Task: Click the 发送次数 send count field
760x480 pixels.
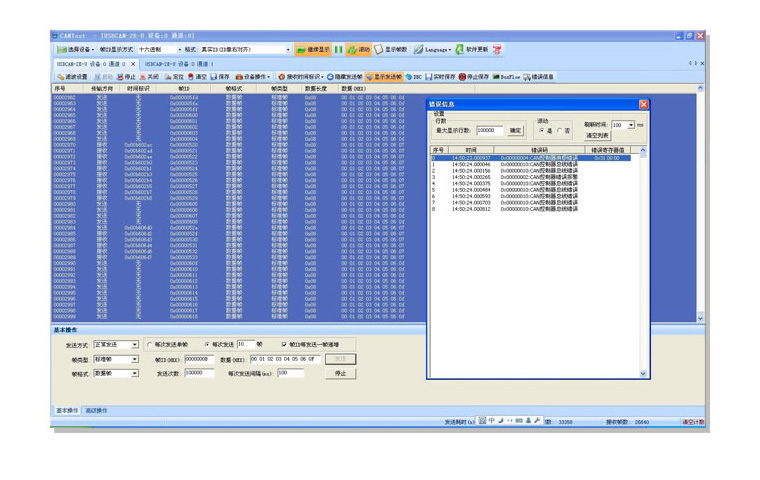Action: [x=199, y=373]
